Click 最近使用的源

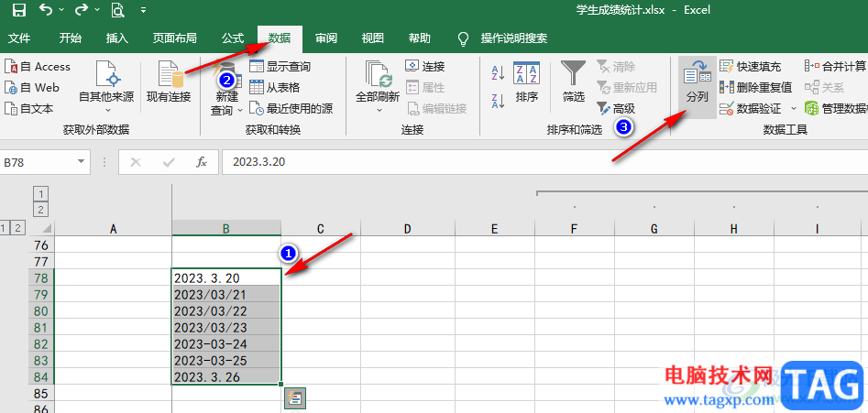point(291,109)
